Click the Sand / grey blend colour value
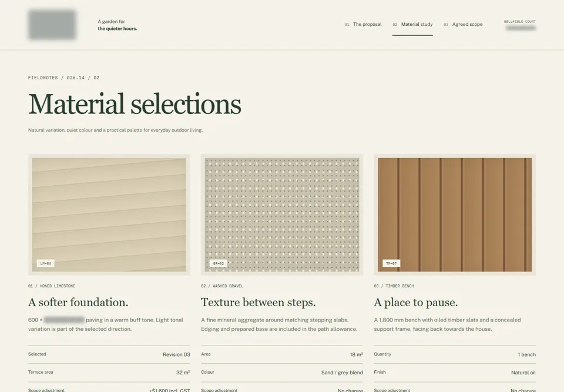 point(342,373)
